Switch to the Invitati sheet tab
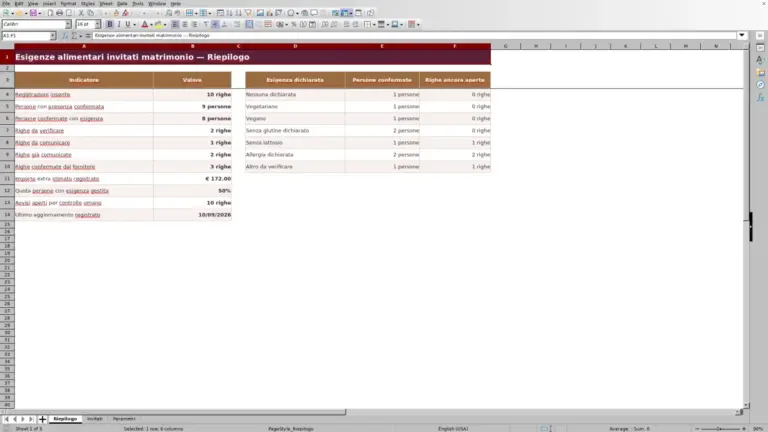This screenshot has height=432, width=768. (x=95, y=419)
